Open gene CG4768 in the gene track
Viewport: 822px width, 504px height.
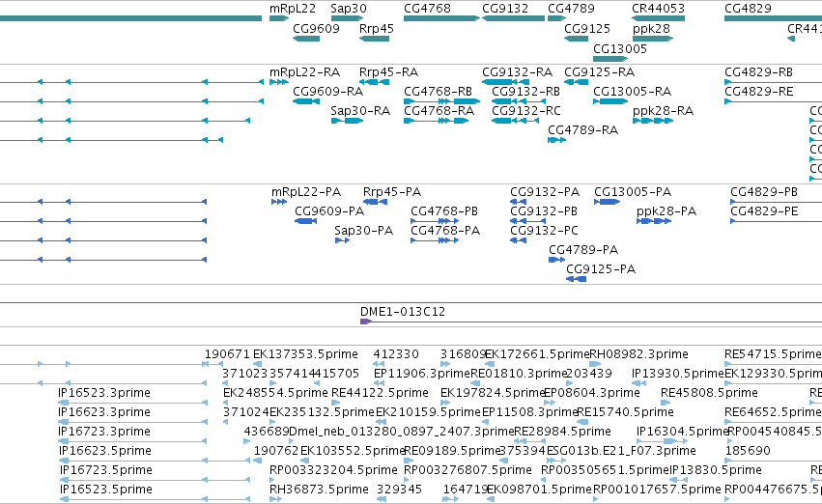427,9
